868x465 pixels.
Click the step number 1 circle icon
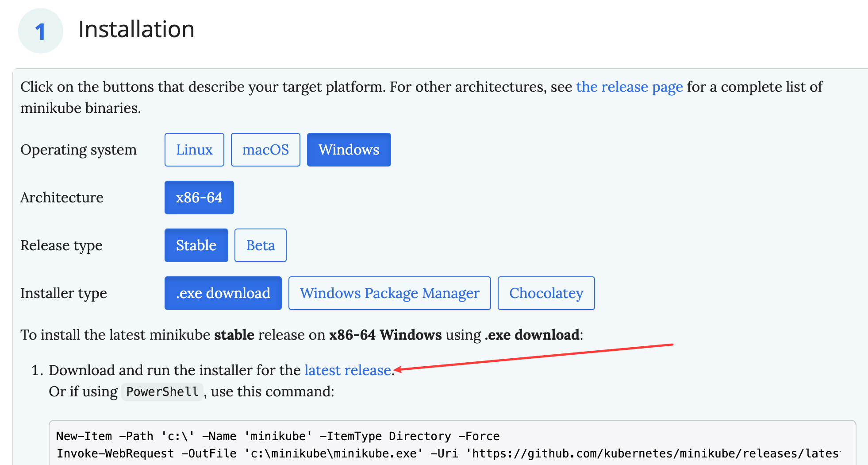tap(40, 31)
